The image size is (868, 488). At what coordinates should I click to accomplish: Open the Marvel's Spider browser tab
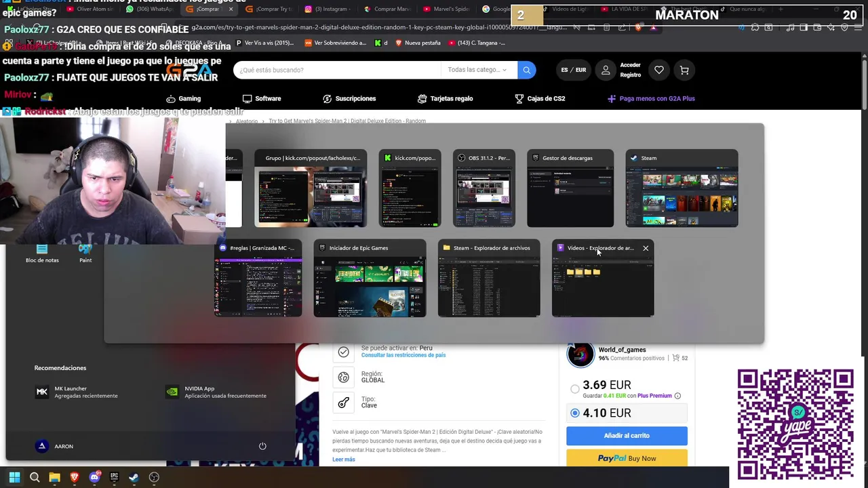(x=446, y=9)
